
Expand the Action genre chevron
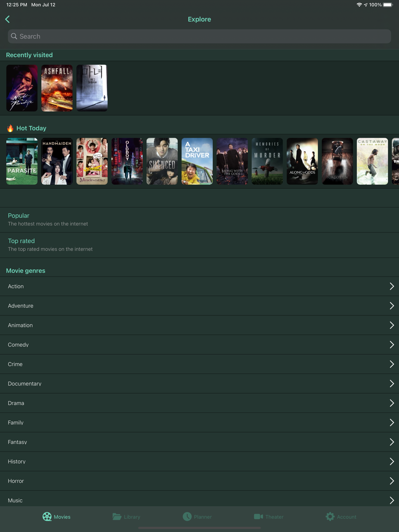[391, 286]
